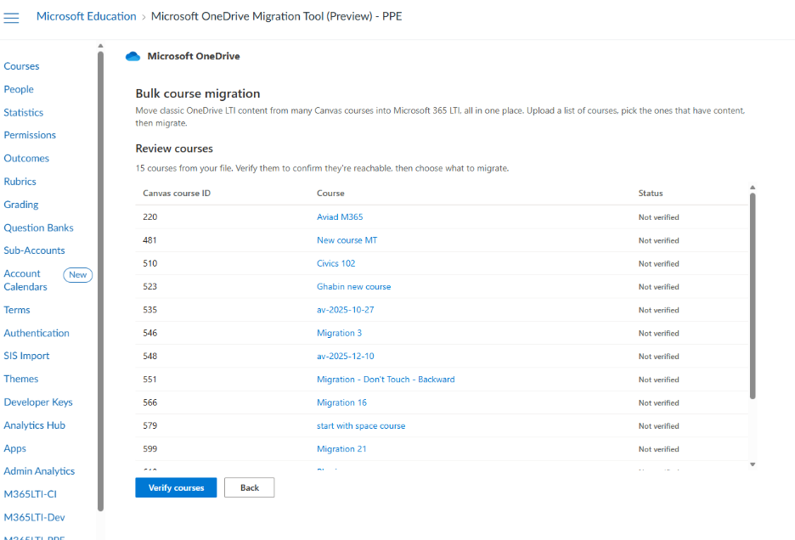The width and height of the screenshot is (795, 540).
Task: Click the Verify courses button
Action: point(176,488)
